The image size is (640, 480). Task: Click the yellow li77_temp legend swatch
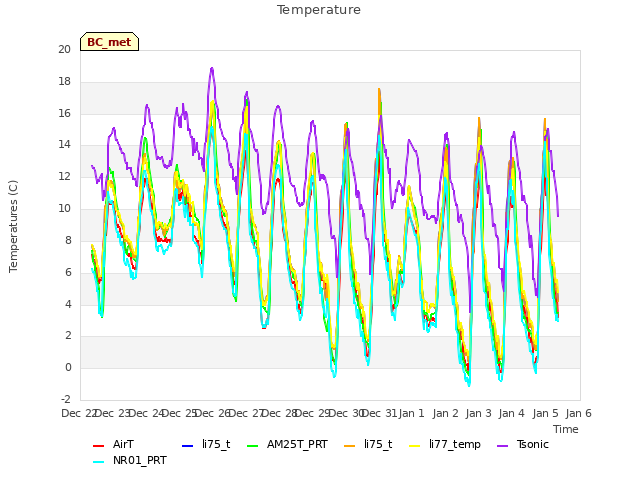pyautogui.click(x=414, y=446)
